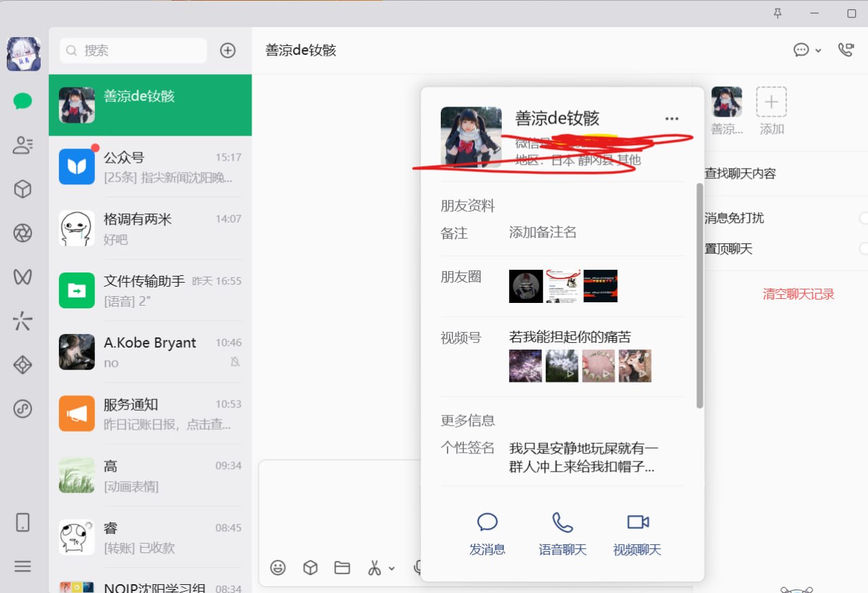Open the 高 conversation
Viewport: 868px width, 593px height.
tap(151, 475)
